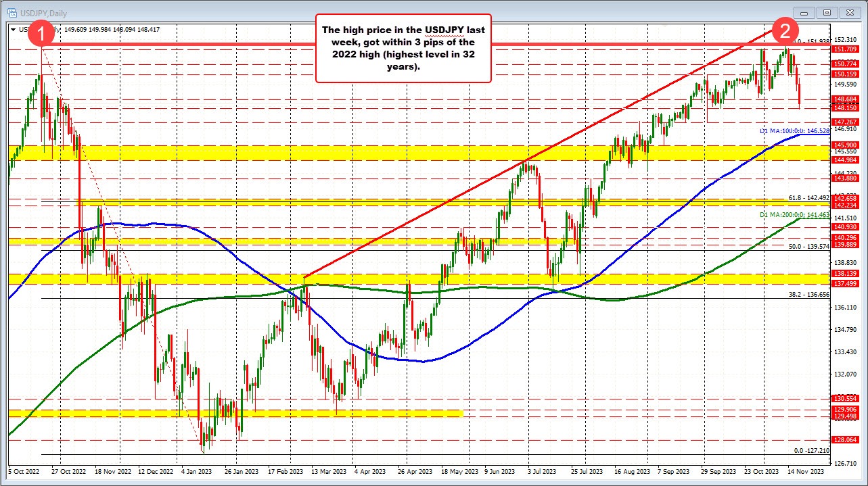Click the 148.150 red price label
868x486 pixels.
point(846,107)
